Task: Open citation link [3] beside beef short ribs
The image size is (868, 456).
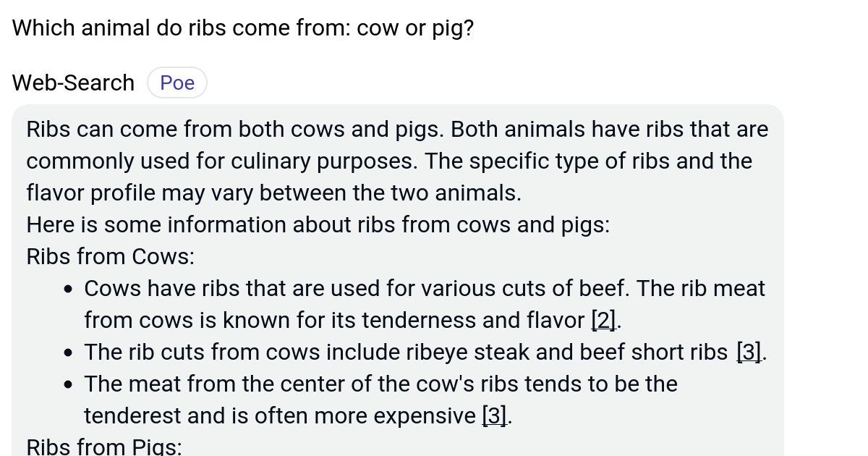Action: tap(748, 352)
